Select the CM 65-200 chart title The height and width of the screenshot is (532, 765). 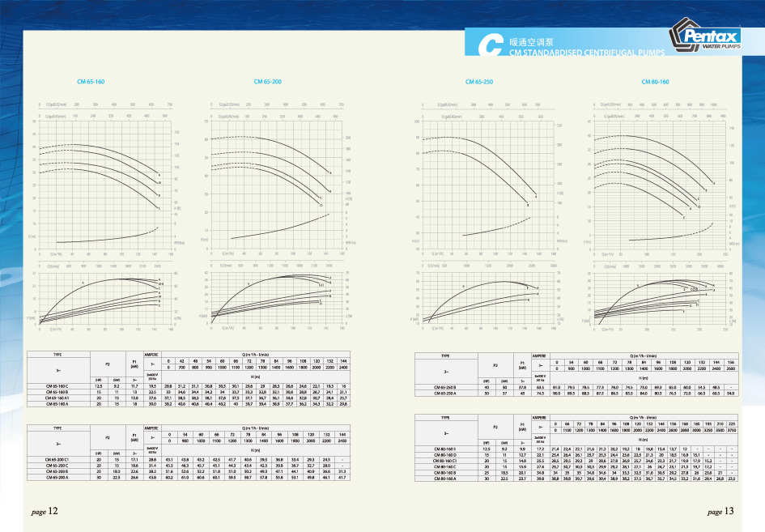pyautogui.click(x=268, y=82)
